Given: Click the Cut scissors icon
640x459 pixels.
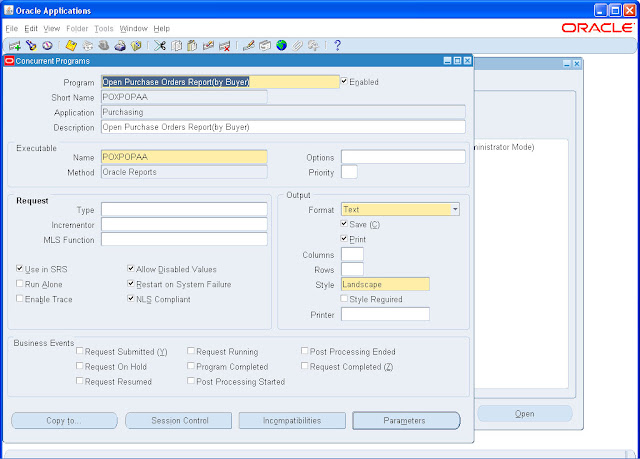Looking at the screenshot, I should 160,46.
